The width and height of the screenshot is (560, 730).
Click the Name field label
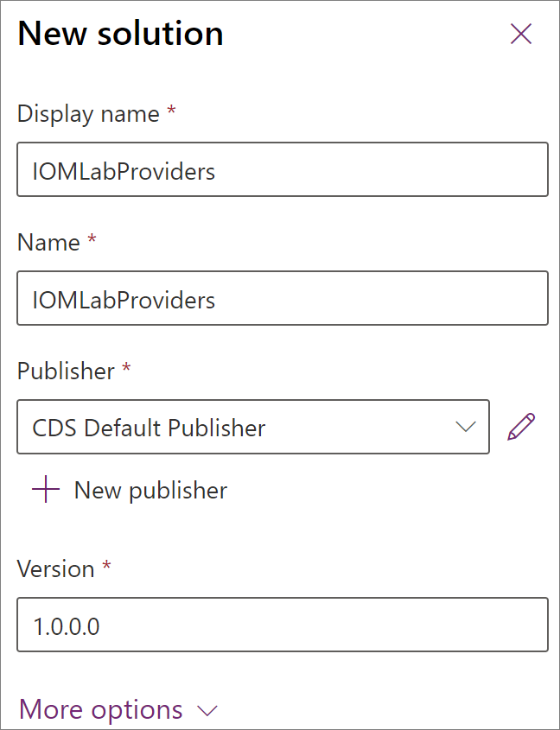[x=48, y=243]
